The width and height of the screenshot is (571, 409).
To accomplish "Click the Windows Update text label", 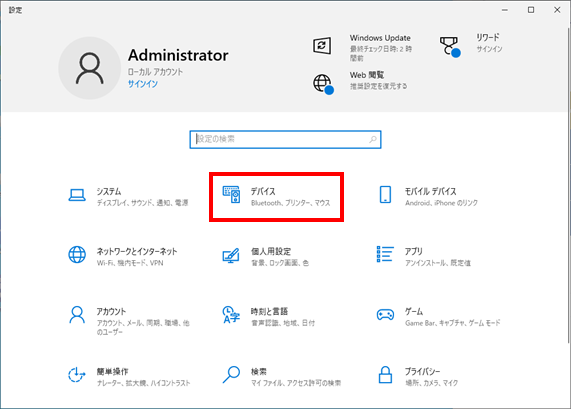I will (x=380, y=38).
